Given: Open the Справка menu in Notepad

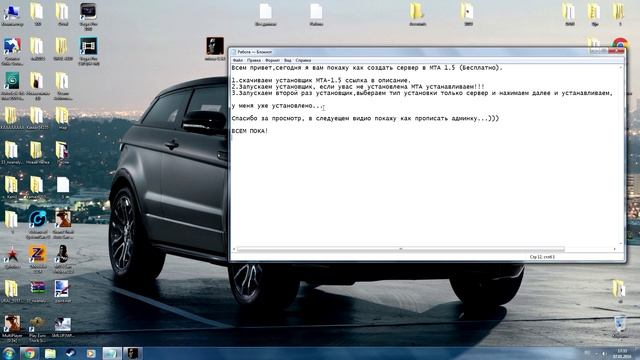Looking at the screenshot, I should [x=303, y=60].
